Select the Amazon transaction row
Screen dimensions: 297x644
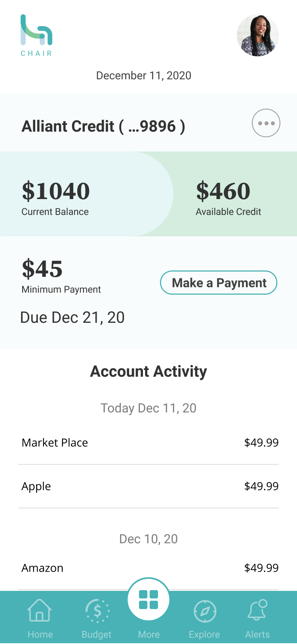(x=148, y=568)
